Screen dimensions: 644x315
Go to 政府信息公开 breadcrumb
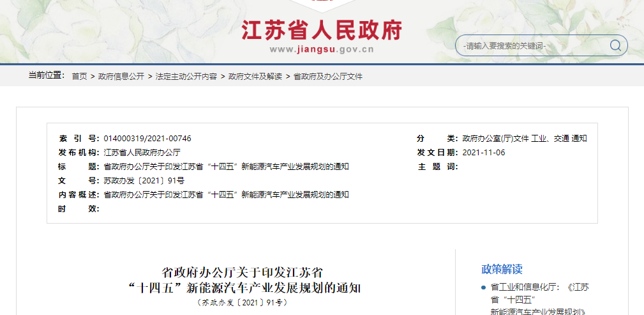[121, 77]
